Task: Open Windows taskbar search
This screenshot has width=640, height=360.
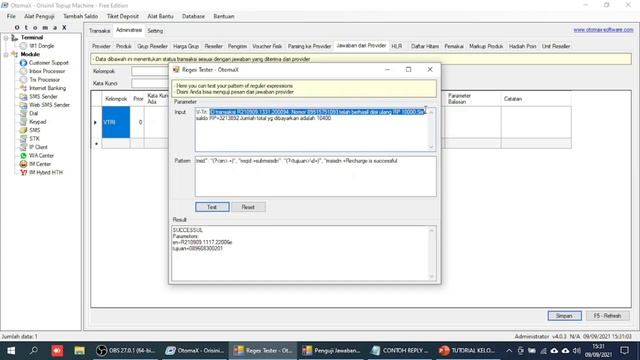Action: 34,351
